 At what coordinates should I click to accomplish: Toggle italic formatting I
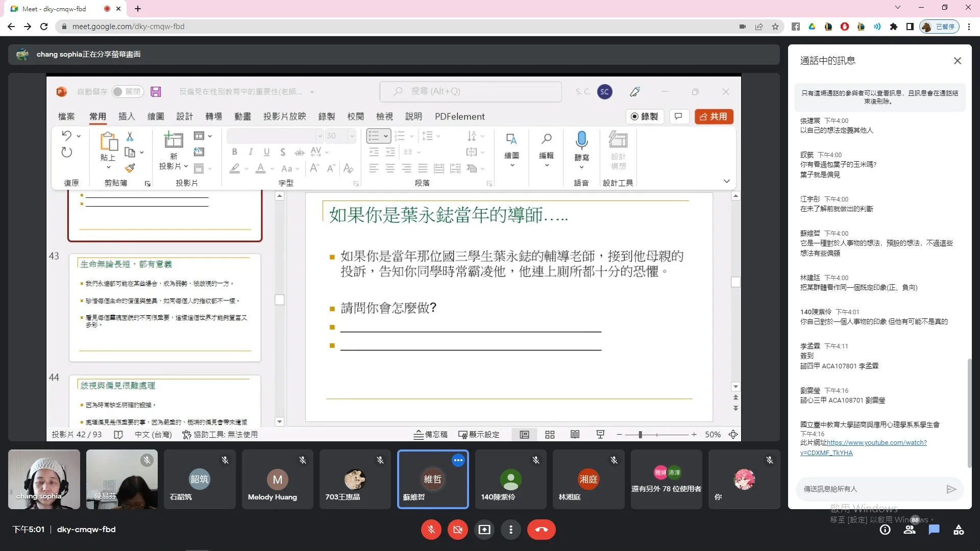click(x=251, y=152)
